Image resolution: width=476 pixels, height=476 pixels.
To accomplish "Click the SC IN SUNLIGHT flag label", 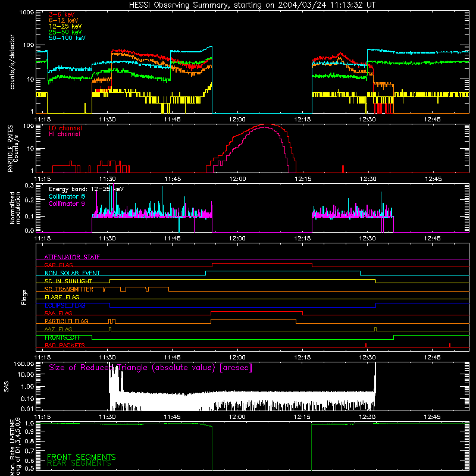I will pyautogui.click(x=68, y=281).
